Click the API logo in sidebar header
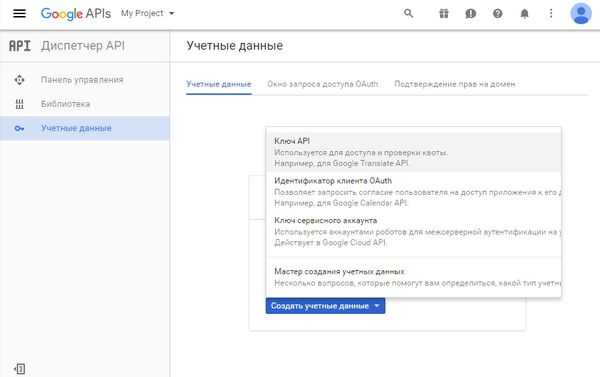This screenshot has width=600, height=377. [20, 46]
